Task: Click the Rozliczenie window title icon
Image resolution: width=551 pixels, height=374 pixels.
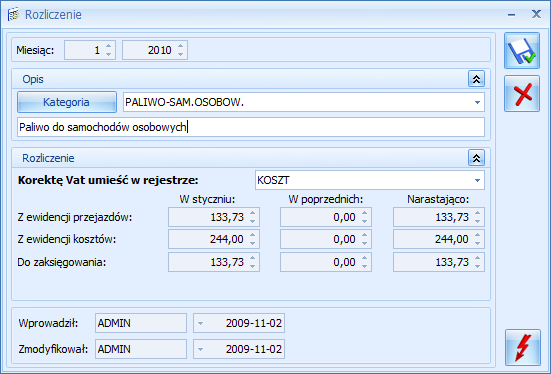Action: click(x=13, y=15)
